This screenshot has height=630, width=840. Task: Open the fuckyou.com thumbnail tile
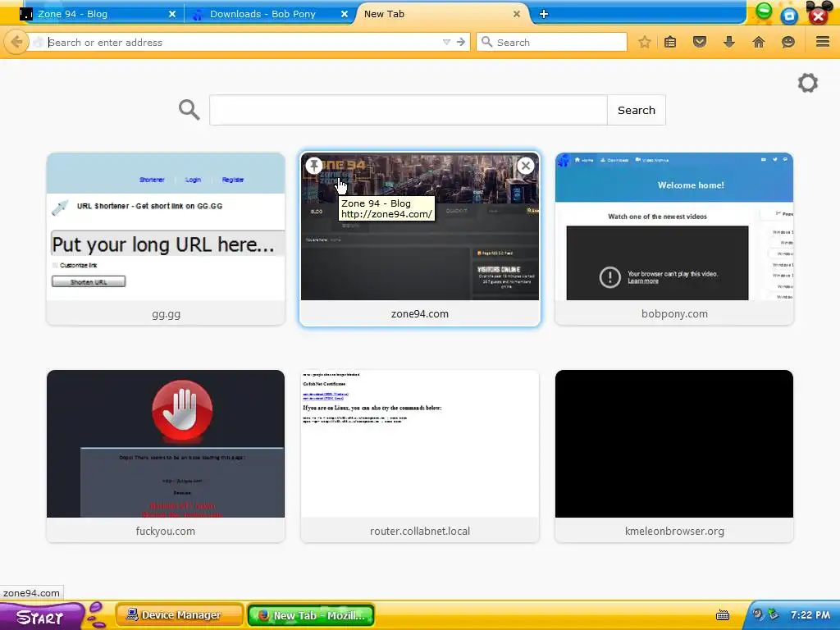pos(166,456)
